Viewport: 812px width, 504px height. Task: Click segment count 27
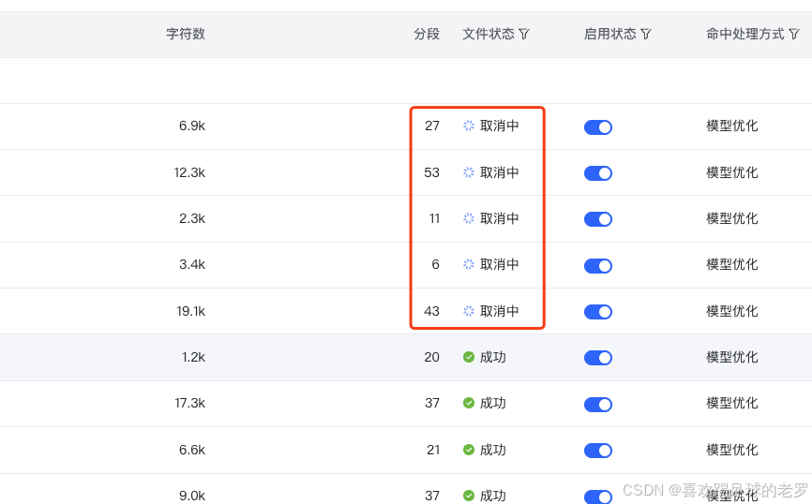click(x=432, y=126)
